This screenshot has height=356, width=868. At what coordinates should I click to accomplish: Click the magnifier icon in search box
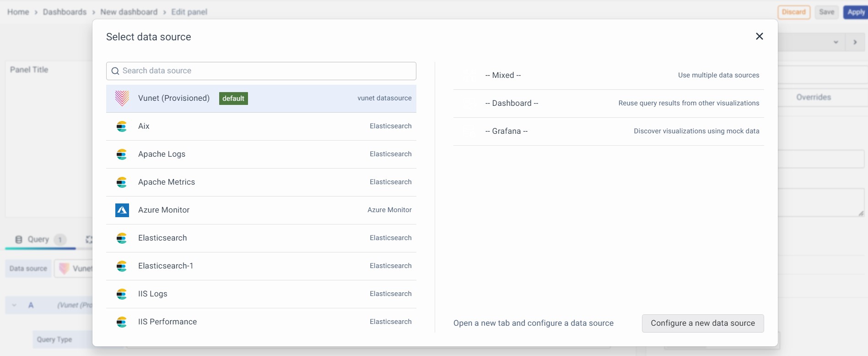pos(115,71)
